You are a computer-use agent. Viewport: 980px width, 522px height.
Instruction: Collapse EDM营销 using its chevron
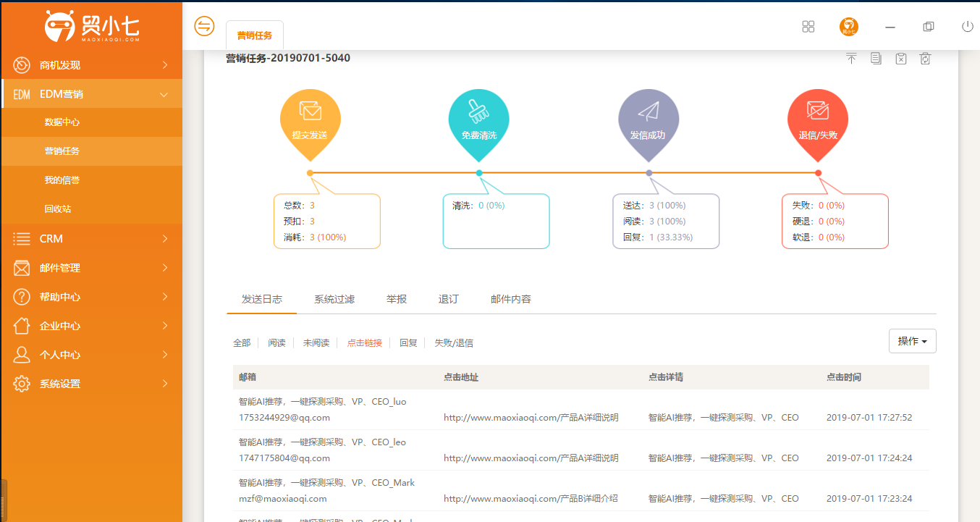tap(164, 95)
